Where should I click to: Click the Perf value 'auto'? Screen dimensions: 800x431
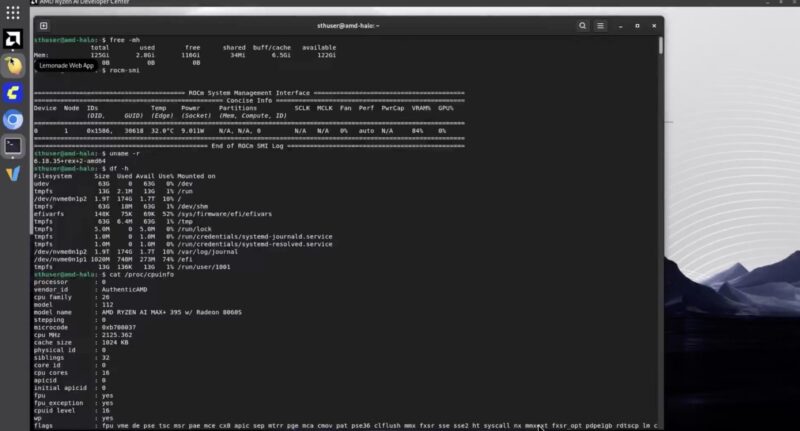point(366,131)
